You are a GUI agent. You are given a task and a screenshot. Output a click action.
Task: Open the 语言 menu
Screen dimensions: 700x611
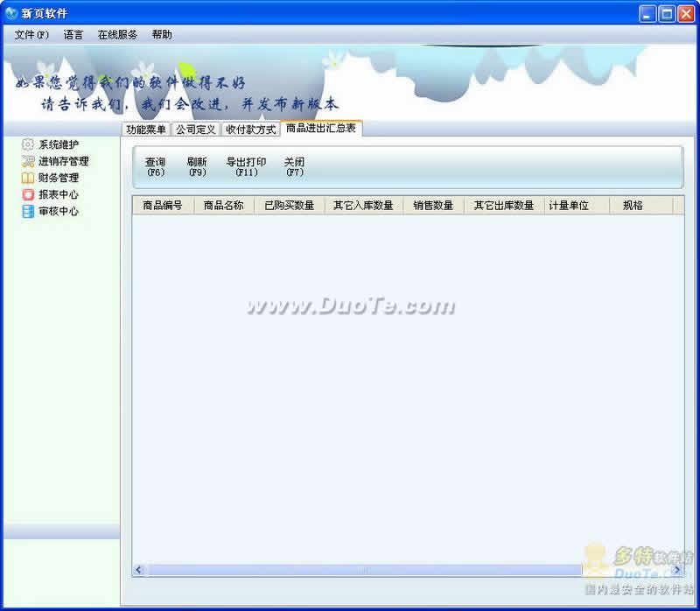[x=73, y=35]
